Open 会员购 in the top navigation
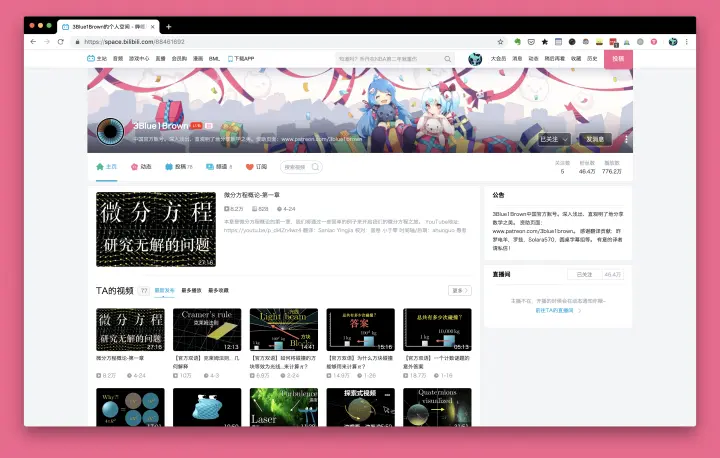720x458 pixels. tap(179, 59)
